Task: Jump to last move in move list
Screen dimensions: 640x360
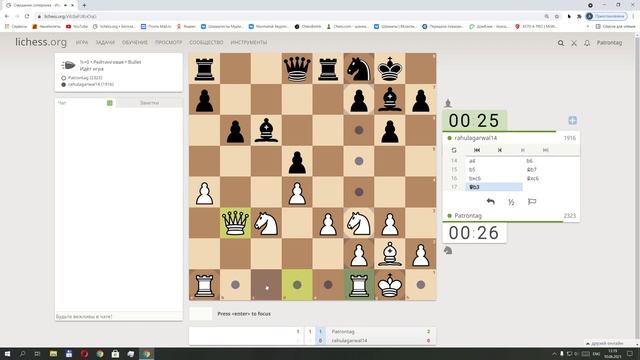Action: click(x=545, y=150)
